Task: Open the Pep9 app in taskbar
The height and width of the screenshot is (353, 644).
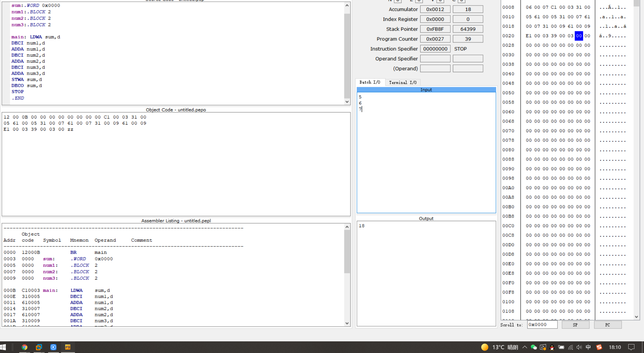Action: point(68,347)
